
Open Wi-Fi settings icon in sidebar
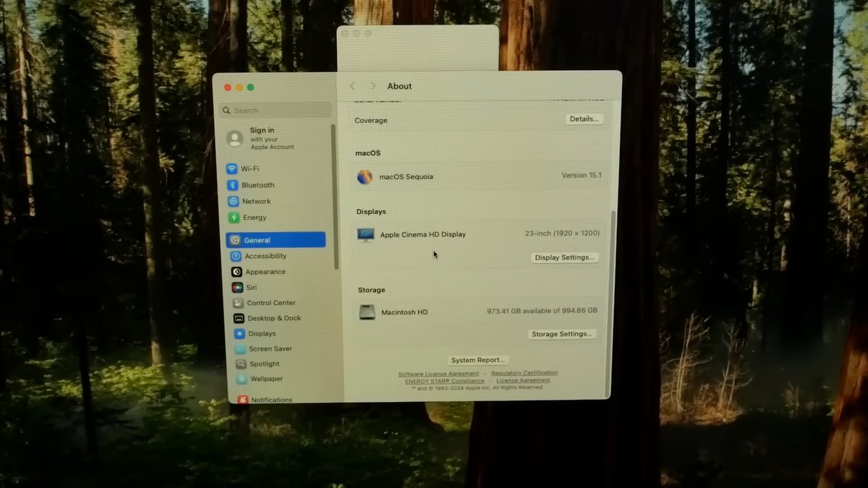231,169
